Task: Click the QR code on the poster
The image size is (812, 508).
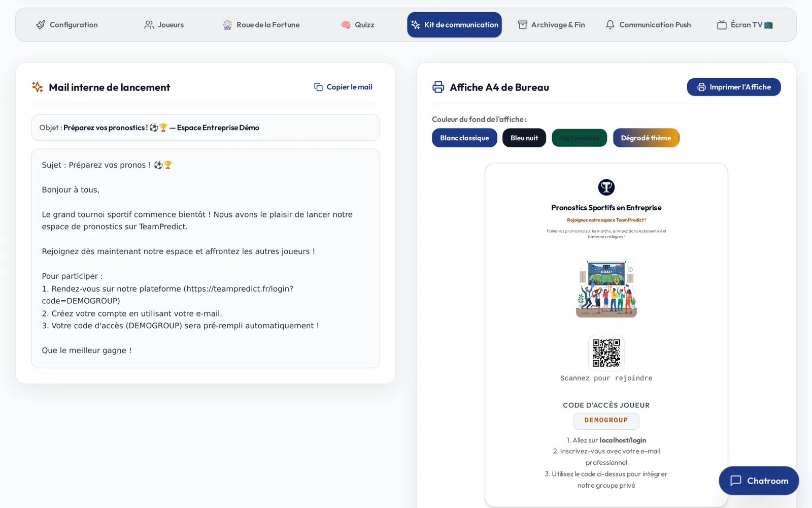Action: pyautogui.click(x=606, y=353)
